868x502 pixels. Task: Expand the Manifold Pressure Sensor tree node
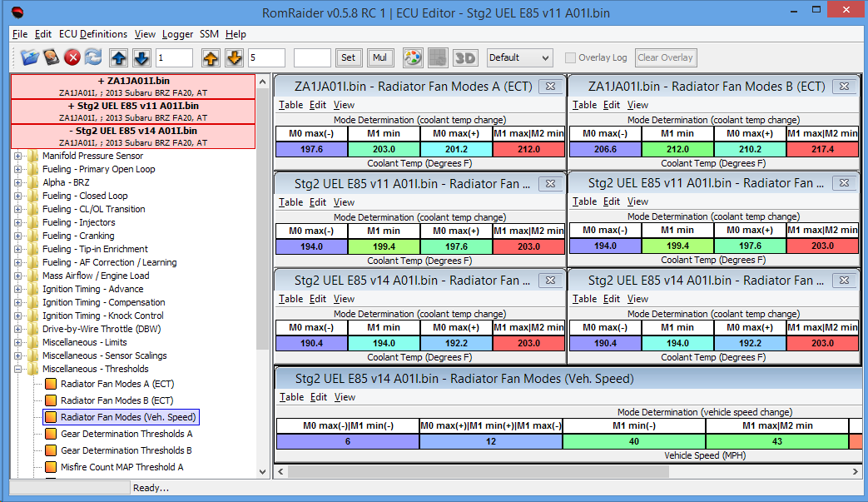click(18, 156)
